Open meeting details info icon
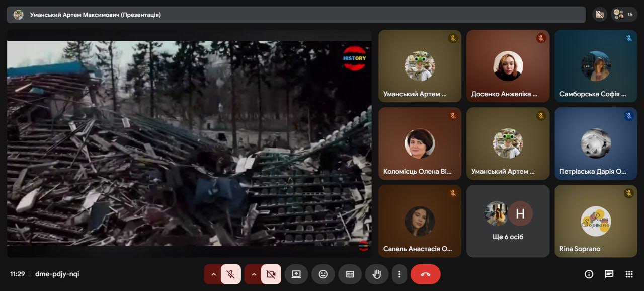 (589, 274)
